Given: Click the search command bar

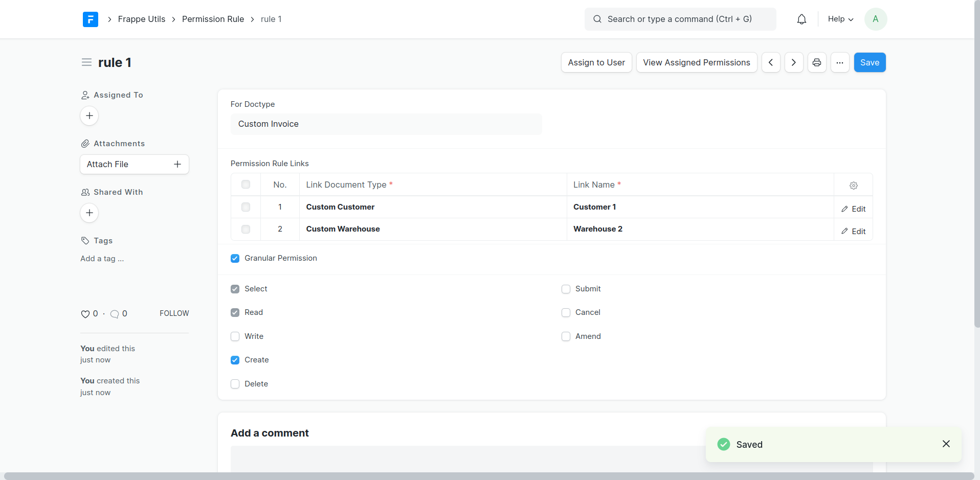Looking at the screenshot, I should coord(680,19).
